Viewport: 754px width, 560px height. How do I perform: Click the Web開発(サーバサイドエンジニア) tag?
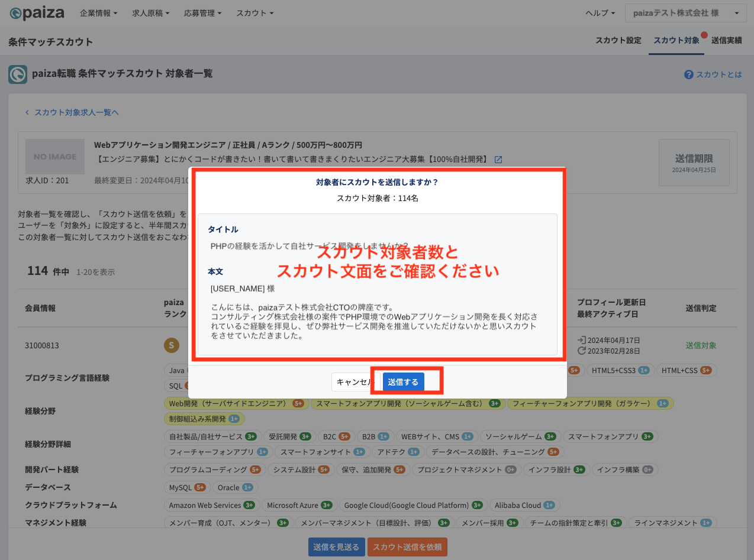tap(237, 403)
